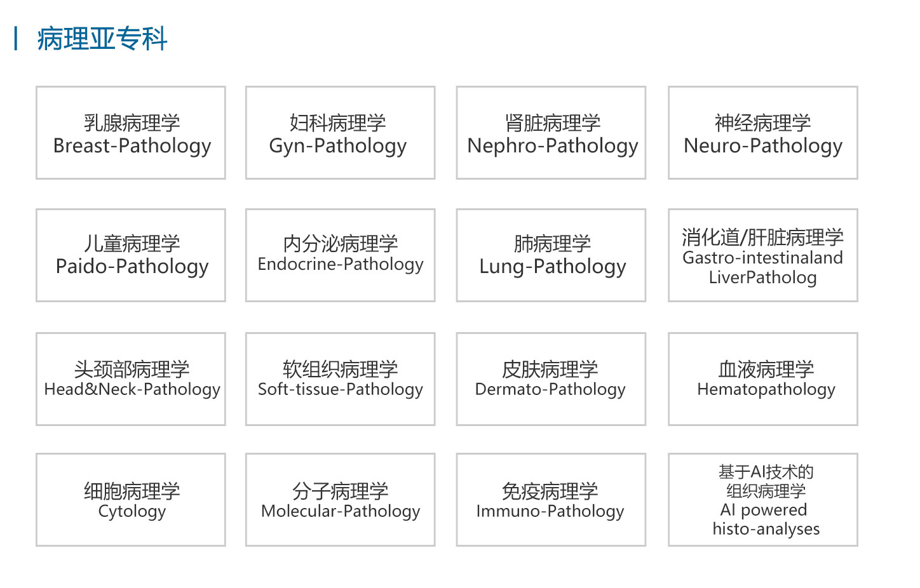Click the 乳腺病理学 Chinese label
This screenshot has height=588, width=920.
click(x=132, y=123)
